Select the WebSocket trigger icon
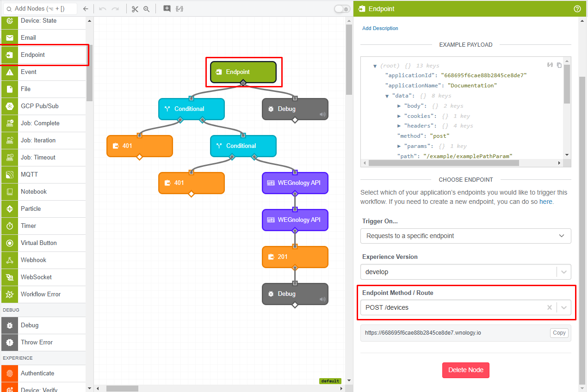This screenshot has width=588, height=392. (9, 277)
